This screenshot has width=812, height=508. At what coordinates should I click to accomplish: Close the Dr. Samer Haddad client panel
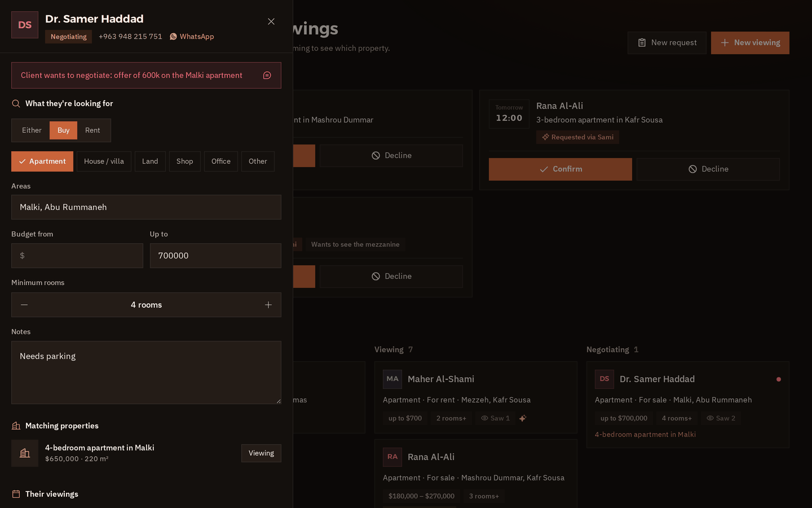pyautogui.click(x=271, y=21)
